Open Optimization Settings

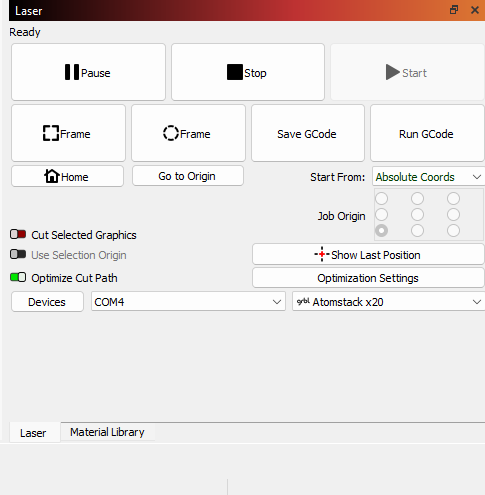point(368,278)
